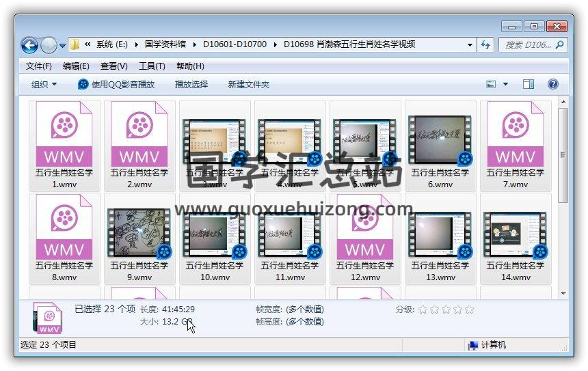Screen dimensions: 588x371
Task: Click the QQ影音 icon in toolbar
Action: pyautogui.click(x=83, y=84)
